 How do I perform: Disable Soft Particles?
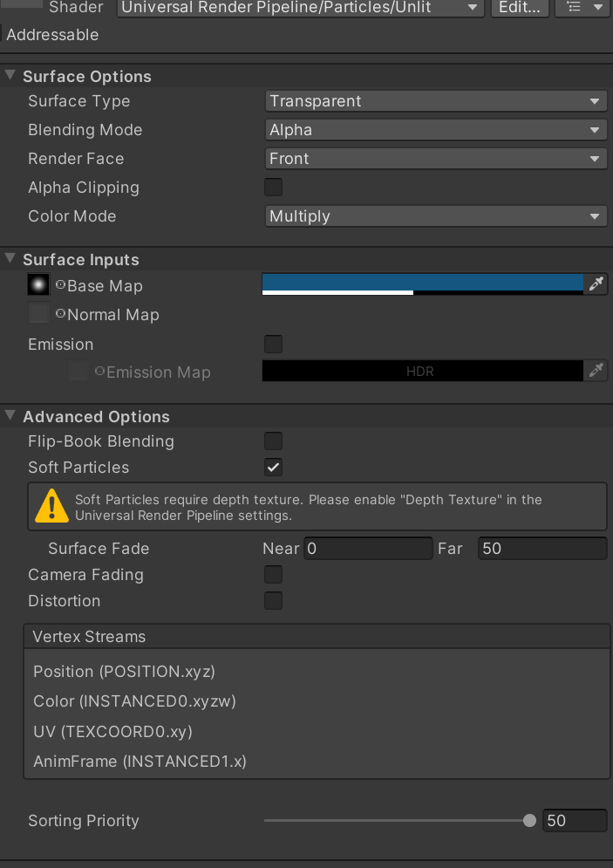(x=273, y=467)
